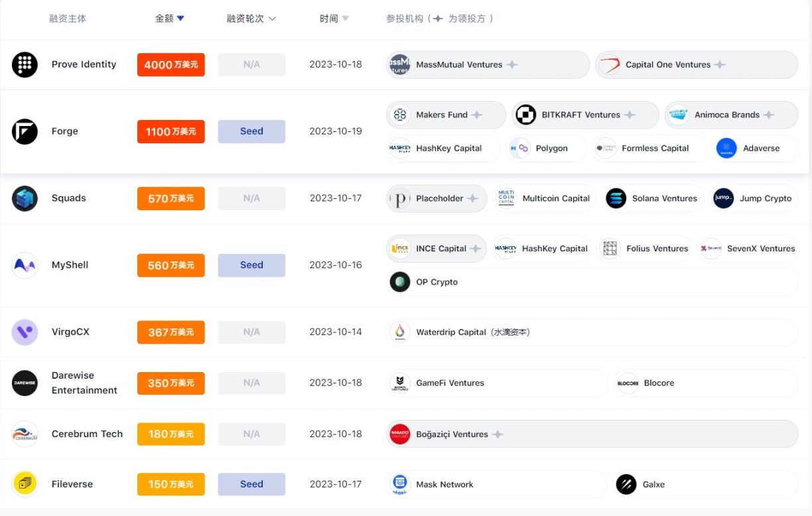Click the Seed round tag for MyShell
This screenshot has height=516, width=812.
[251, 265]
